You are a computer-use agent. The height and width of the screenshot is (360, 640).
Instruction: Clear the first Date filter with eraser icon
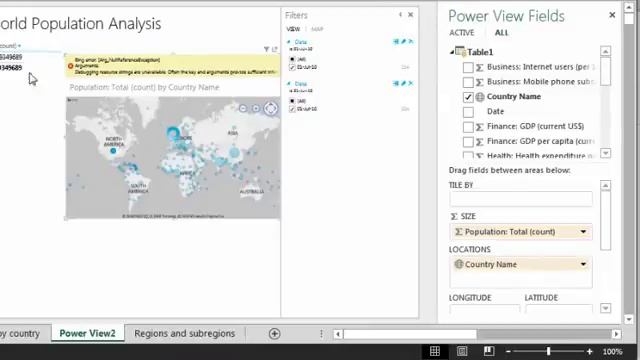click(404, 41)
